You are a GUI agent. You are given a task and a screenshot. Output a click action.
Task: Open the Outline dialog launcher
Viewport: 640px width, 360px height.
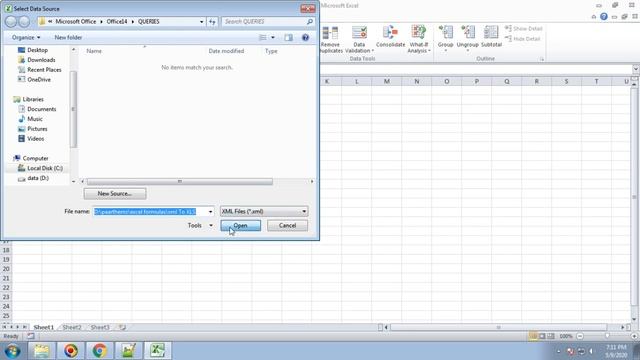pos(542,59)
